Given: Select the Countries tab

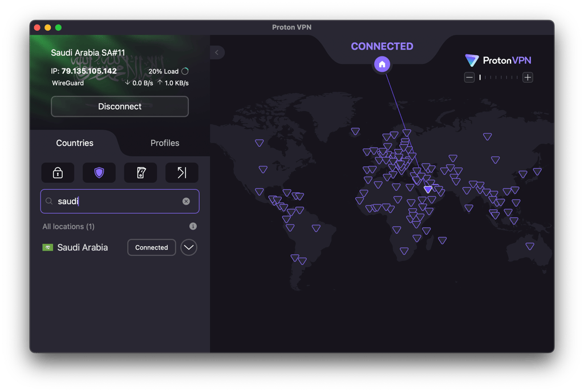Looking at the screenshot, I should pyautogui.click(x=75, y=143).
